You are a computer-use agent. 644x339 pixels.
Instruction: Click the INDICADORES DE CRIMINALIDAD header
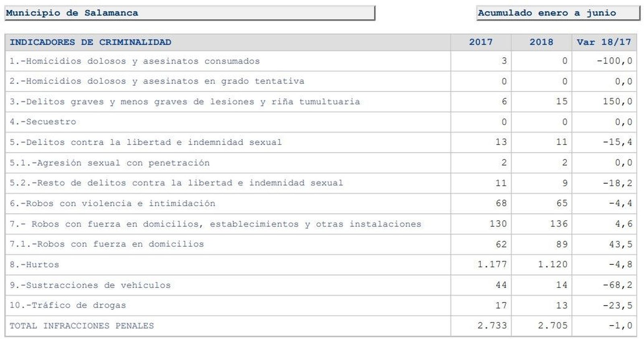91,42
